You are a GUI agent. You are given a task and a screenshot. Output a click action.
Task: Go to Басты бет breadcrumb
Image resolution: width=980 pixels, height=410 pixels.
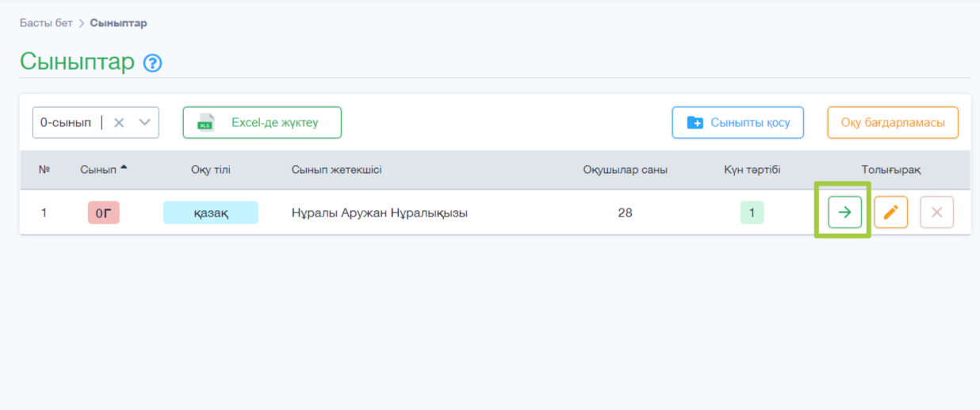point(46,23)
